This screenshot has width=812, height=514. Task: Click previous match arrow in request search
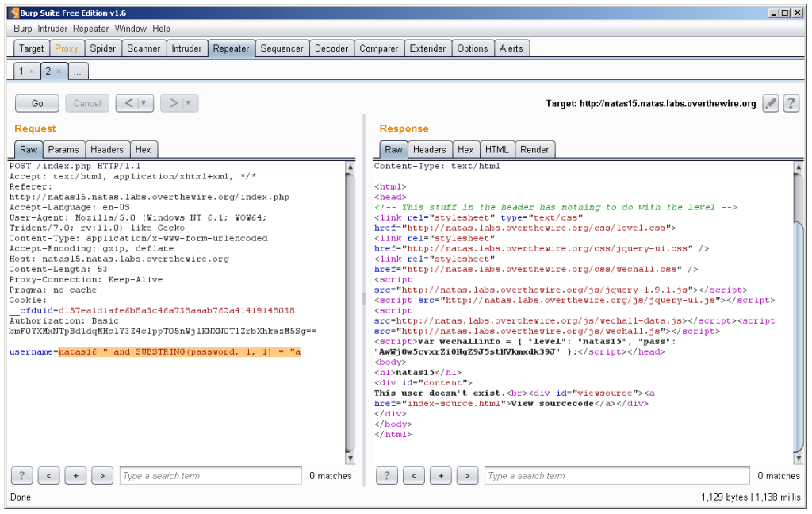pos(48,476)
